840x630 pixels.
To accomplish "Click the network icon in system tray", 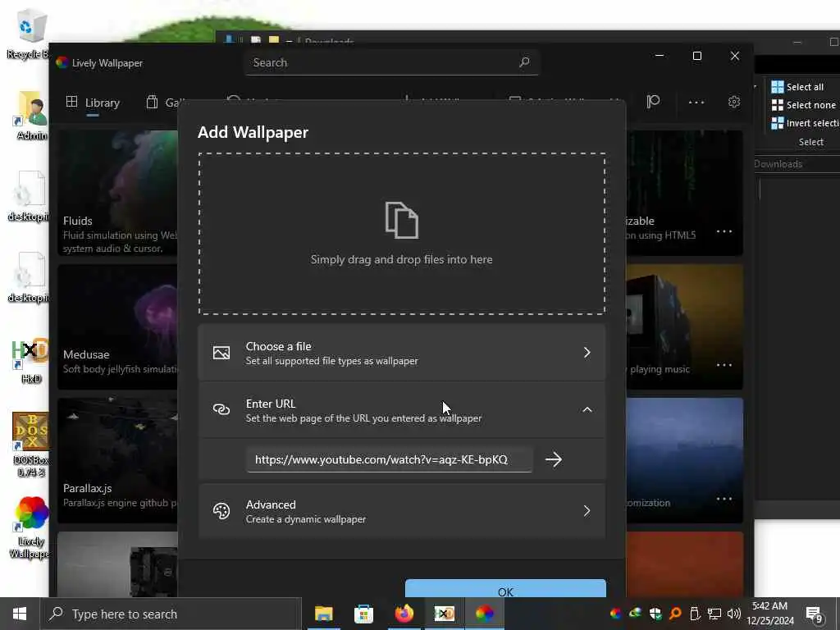I will 714,614.
